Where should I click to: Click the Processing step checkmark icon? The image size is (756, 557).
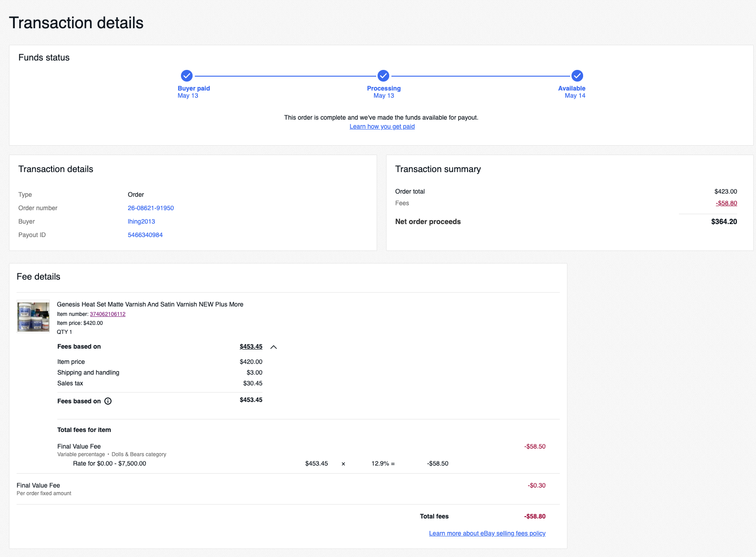click(x=383, y=76)
